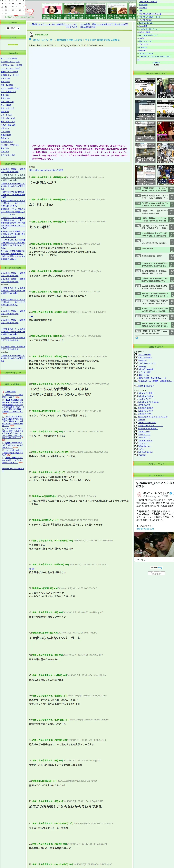Click the #修徳 hashtag in the X post
This screenshot has height=868, width=174.
[139, 529]
